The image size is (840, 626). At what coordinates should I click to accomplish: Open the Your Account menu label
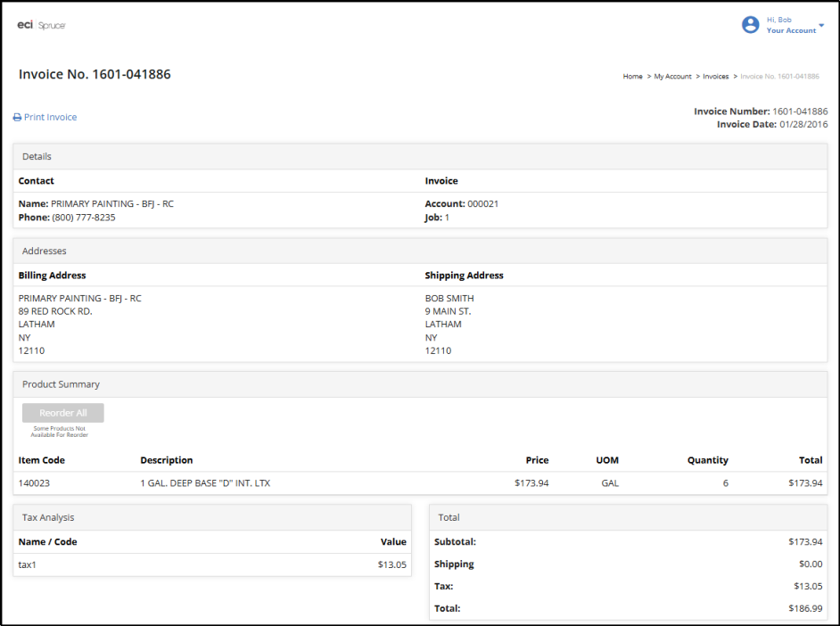(x=791, y=30)
